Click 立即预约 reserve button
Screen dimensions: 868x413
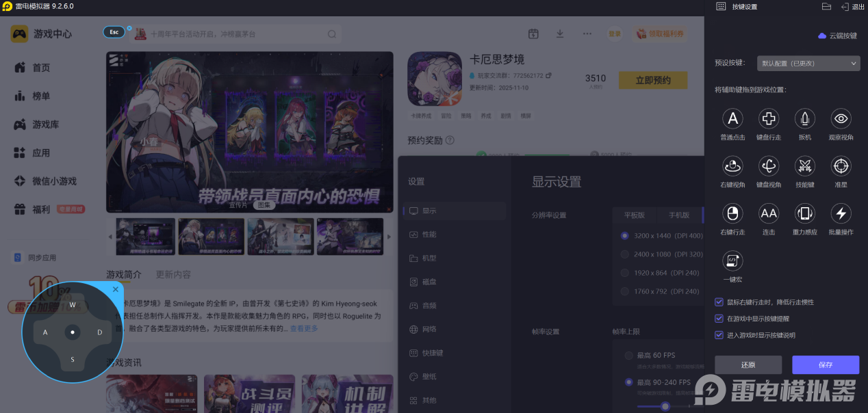[x=653, y=80]
